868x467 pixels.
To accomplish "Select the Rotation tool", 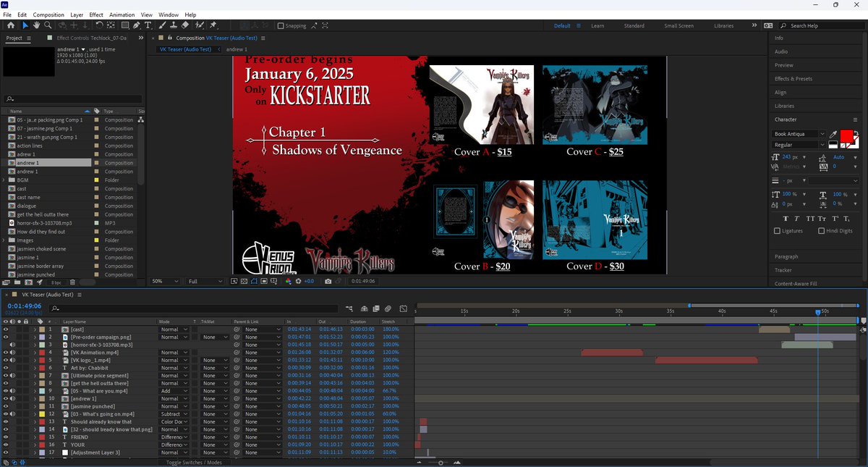I will pos(99,25).
